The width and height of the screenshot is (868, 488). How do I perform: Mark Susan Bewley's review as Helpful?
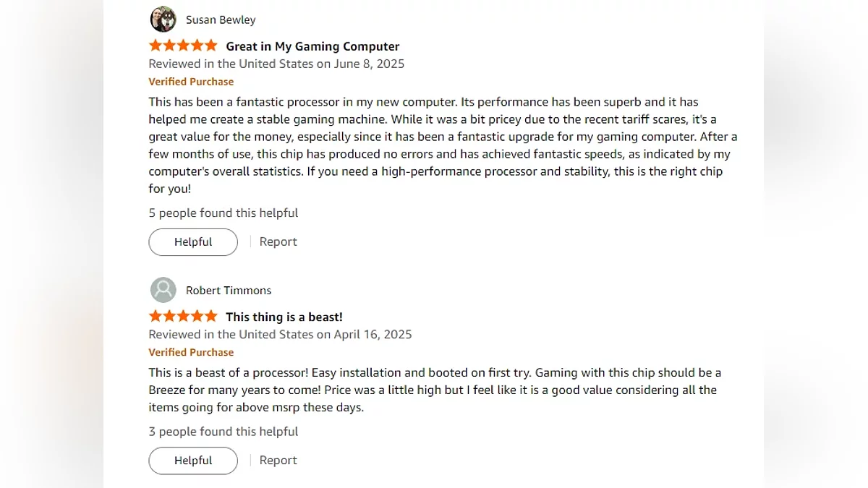pyautogui.click(x=193, y=242)
